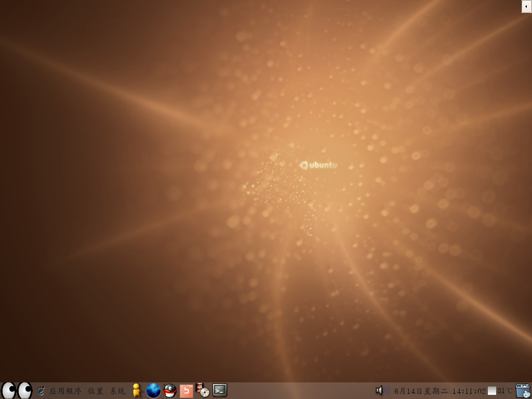Click the panel hide arrow at top-right
Viewport: 532px width, 399px height.
pos(527,6)
